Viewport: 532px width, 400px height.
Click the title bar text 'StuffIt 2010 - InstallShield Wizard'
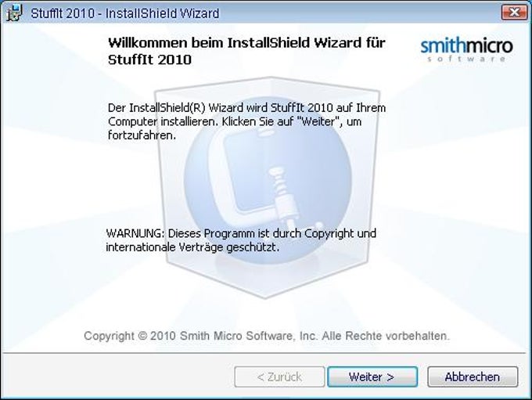coord(125,13)
